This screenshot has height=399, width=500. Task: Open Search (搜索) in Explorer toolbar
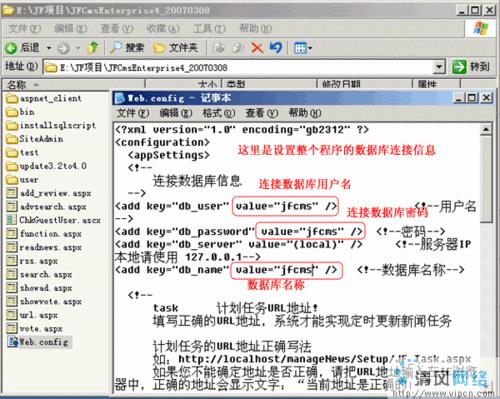127,48
